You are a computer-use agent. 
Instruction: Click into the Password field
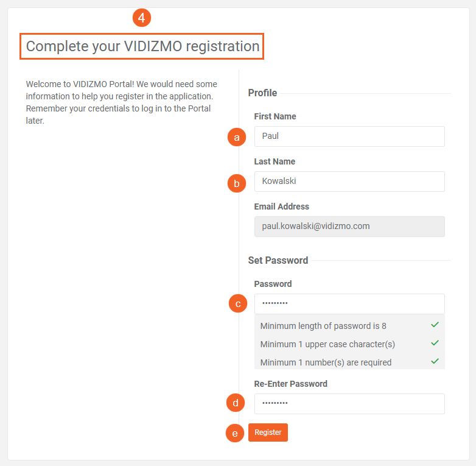tap(349, 303)
